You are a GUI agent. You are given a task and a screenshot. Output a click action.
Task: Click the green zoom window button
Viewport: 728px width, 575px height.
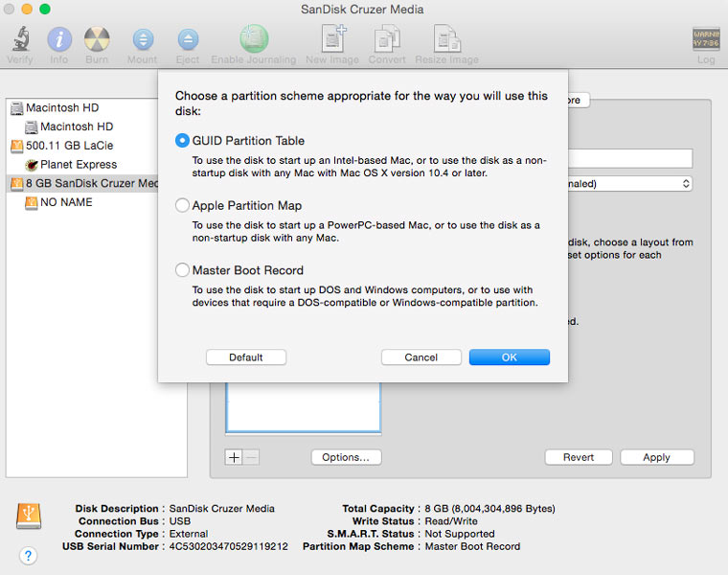(45, 9)
